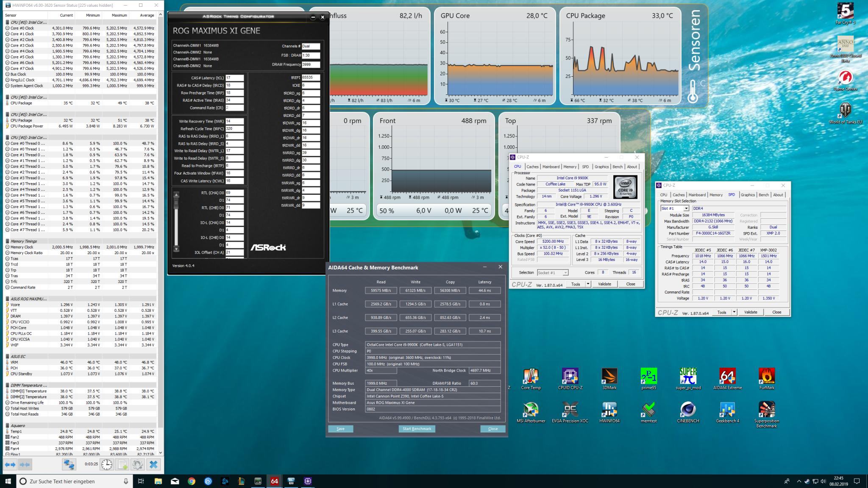Reset min/max values with HWiNFO clock icon
This screenshot has width=868, height=488.
(x=107, y=465)
